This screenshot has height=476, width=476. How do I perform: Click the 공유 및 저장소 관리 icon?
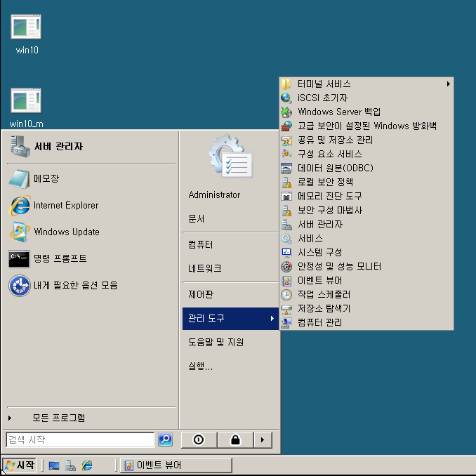point(286,140)
